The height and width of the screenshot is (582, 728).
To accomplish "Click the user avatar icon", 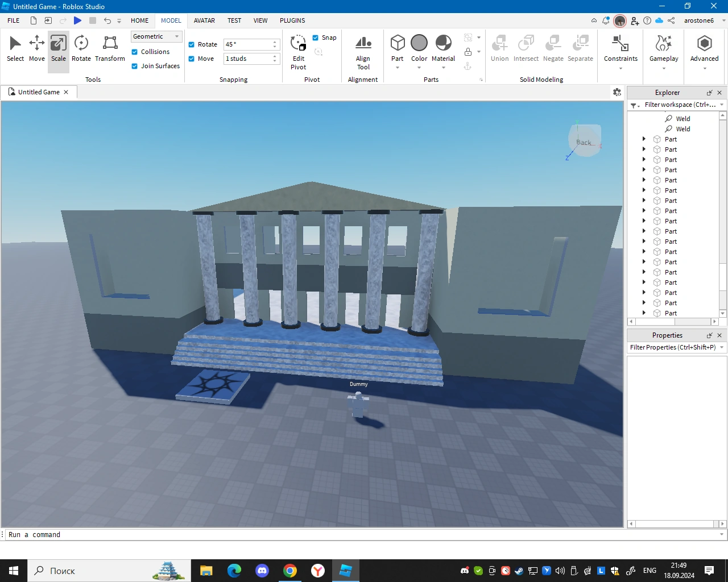I will point(620,20).
